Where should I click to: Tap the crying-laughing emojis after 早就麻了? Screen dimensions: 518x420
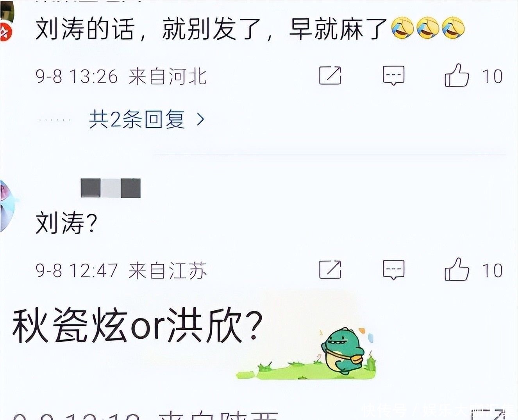(428, 28)
